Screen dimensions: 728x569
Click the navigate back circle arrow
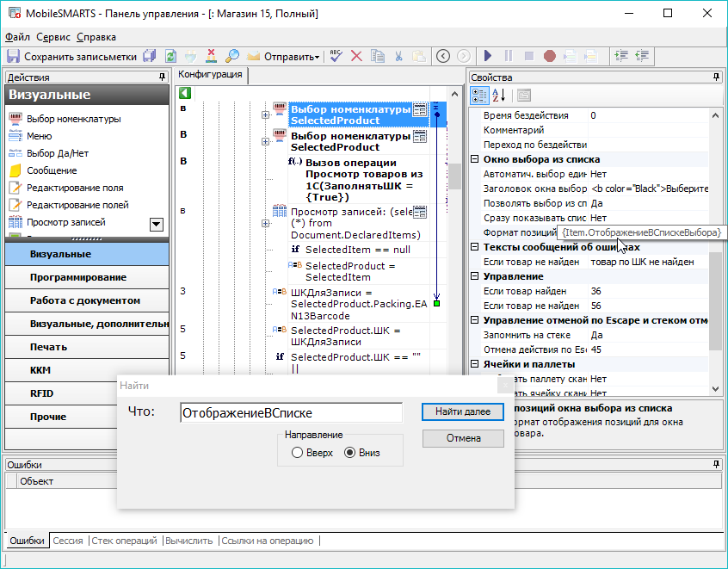pos(443,56)
